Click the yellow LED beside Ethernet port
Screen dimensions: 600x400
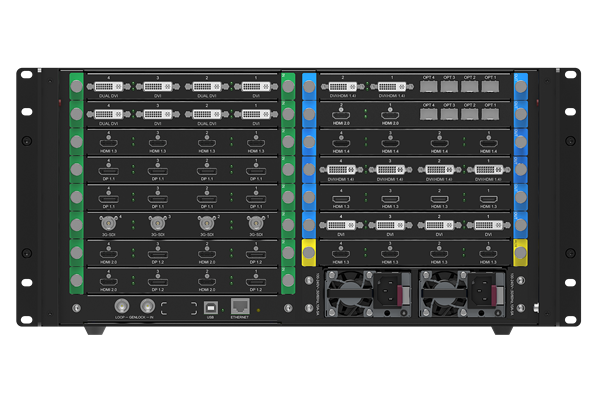tap(259, 310)
